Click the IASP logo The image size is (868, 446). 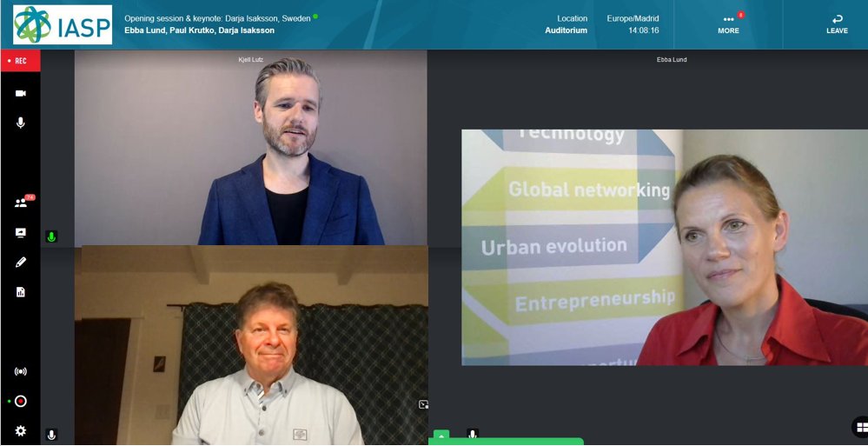[63, 25]
